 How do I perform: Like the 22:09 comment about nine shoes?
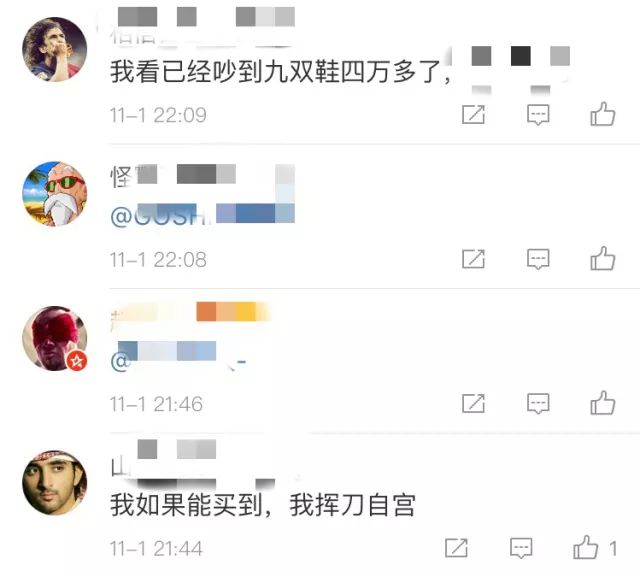[602, 114]
